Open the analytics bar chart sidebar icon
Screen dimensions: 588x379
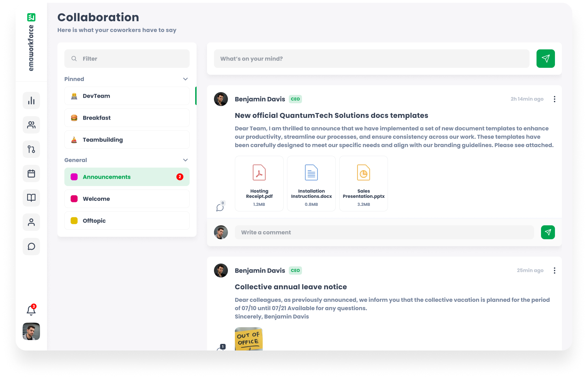coord(31,100)
